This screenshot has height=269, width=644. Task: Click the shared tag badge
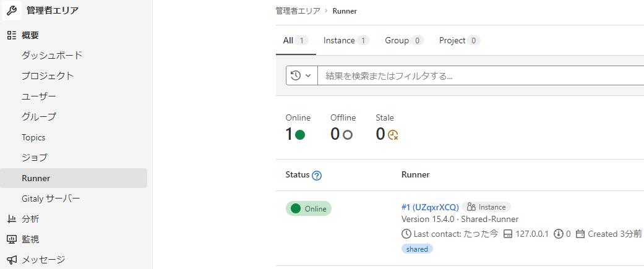417,249
